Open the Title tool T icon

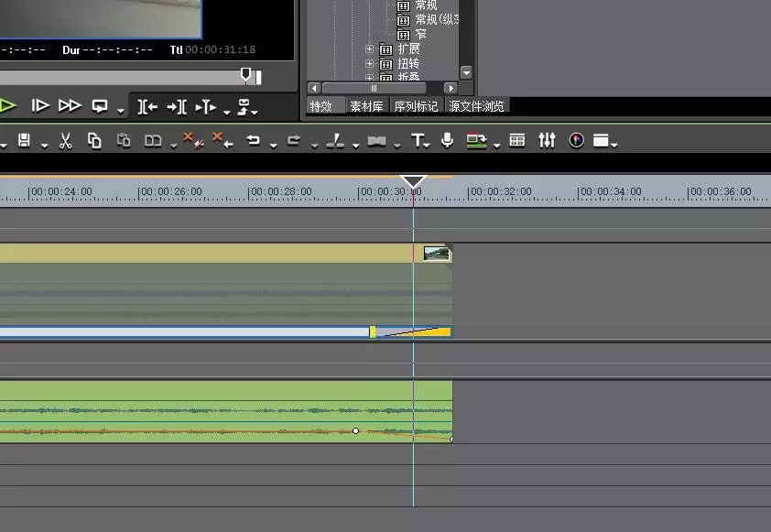pyautogui.click(x=417, y=141)
